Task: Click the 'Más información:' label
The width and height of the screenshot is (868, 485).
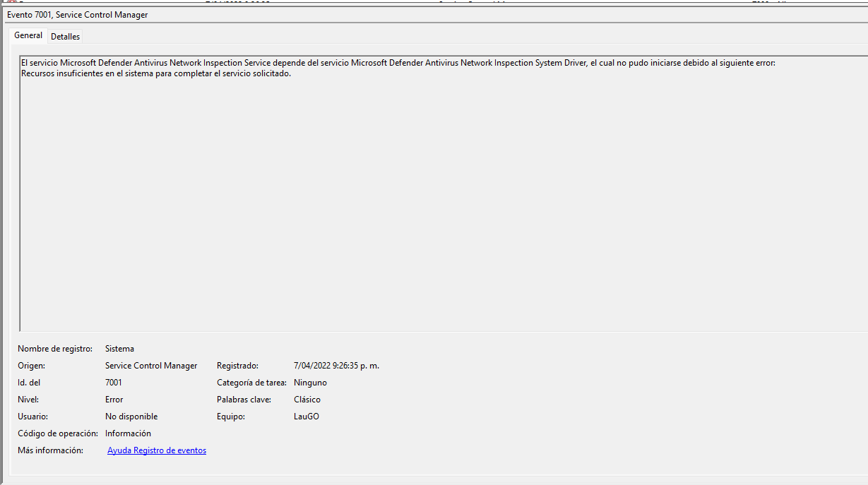Action: pos(50,450)
